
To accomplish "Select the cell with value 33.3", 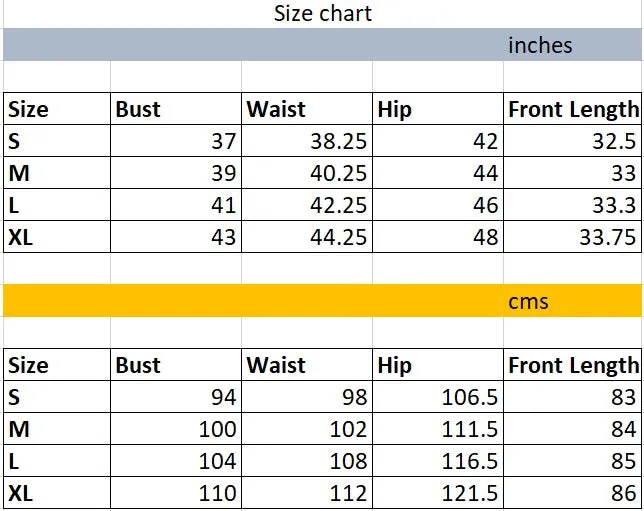I will (573, 205).
